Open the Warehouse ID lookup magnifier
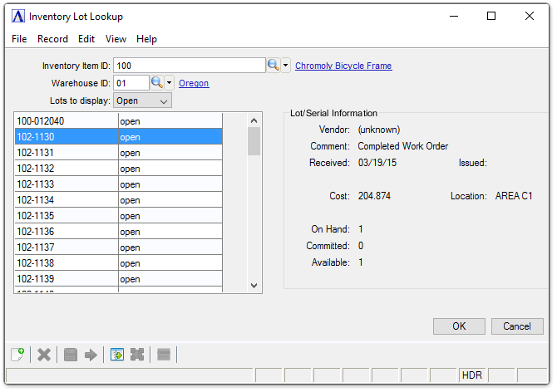The image size is (557, 392). (x=156, y=83)
